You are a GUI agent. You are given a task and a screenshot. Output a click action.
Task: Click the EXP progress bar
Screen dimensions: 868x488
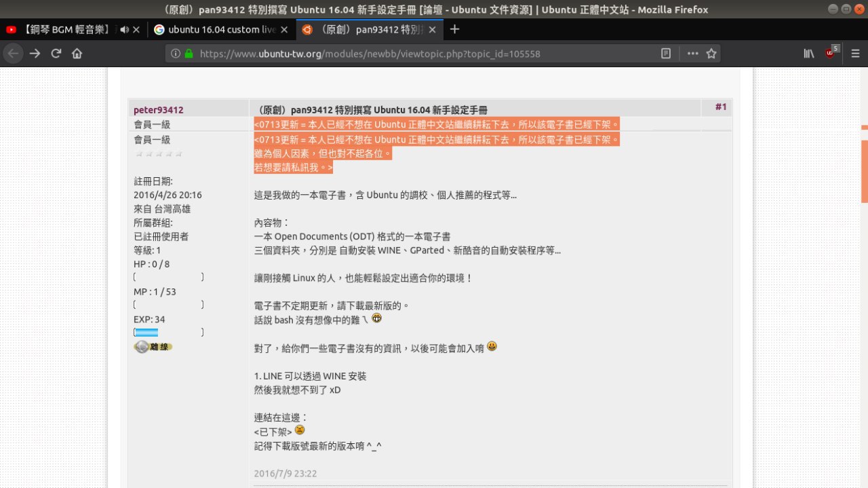[x=169, y=333]
